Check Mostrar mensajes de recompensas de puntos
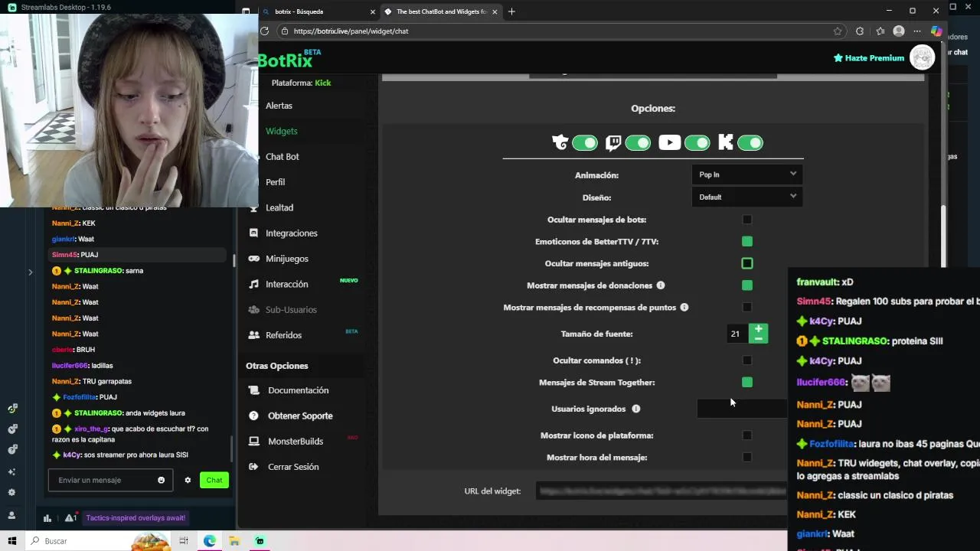 tap(747, 308)
